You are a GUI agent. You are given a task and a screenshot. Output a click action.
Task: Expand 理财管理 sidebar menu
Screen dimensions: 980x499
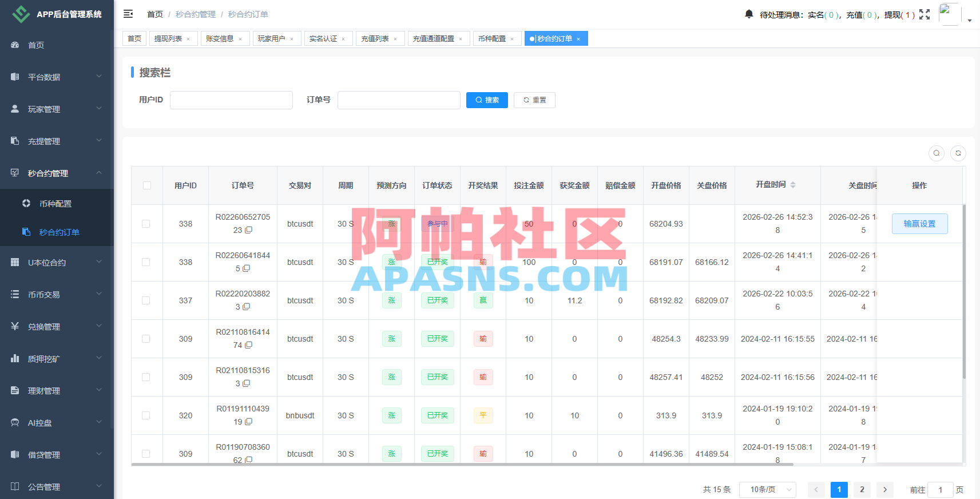(57, 390)
